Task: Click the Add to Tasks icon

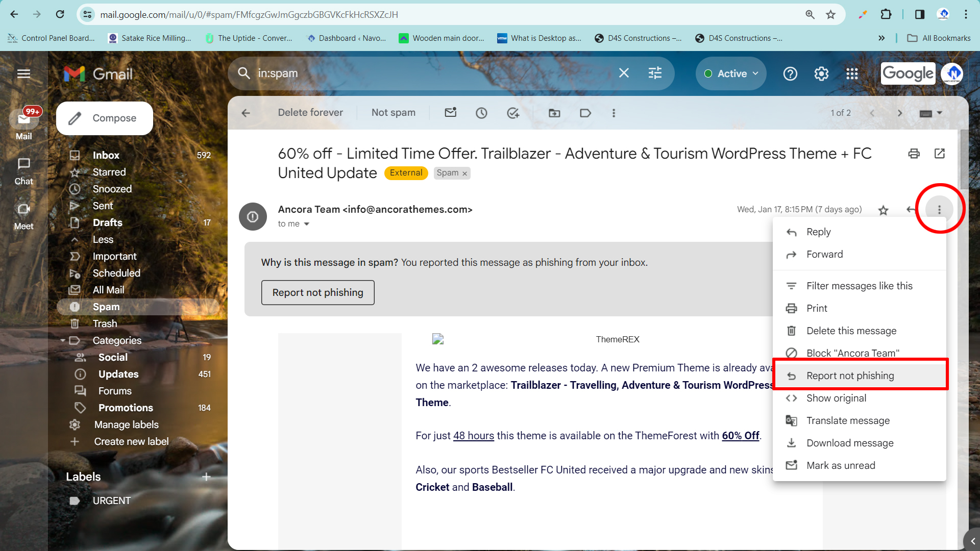Action: [513, 113]
